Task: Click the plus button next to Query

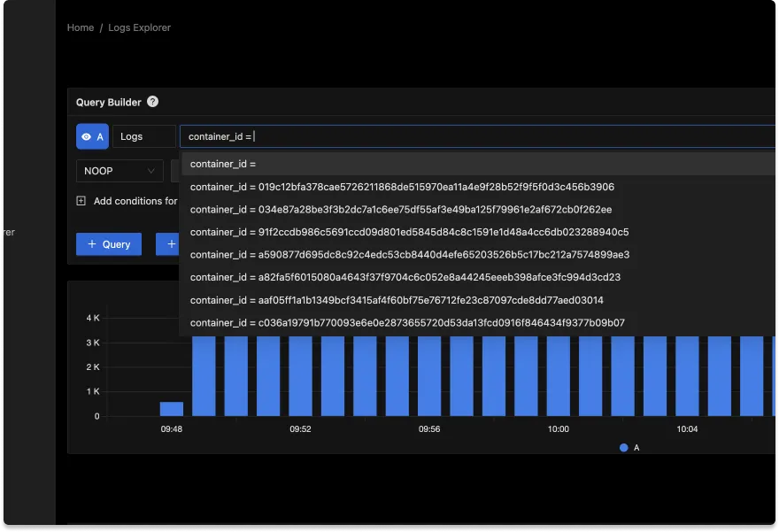Action: click(168, 244)
